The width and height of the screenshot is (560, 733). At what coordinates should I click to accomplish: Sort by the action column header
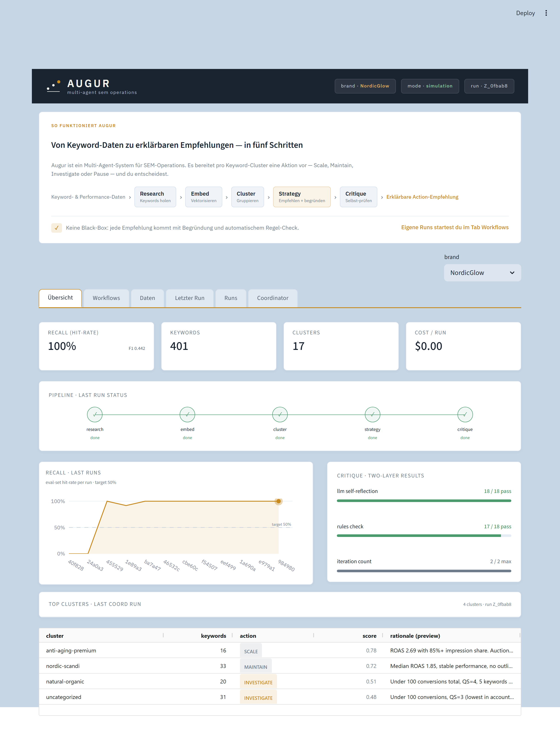coord(273,636)
